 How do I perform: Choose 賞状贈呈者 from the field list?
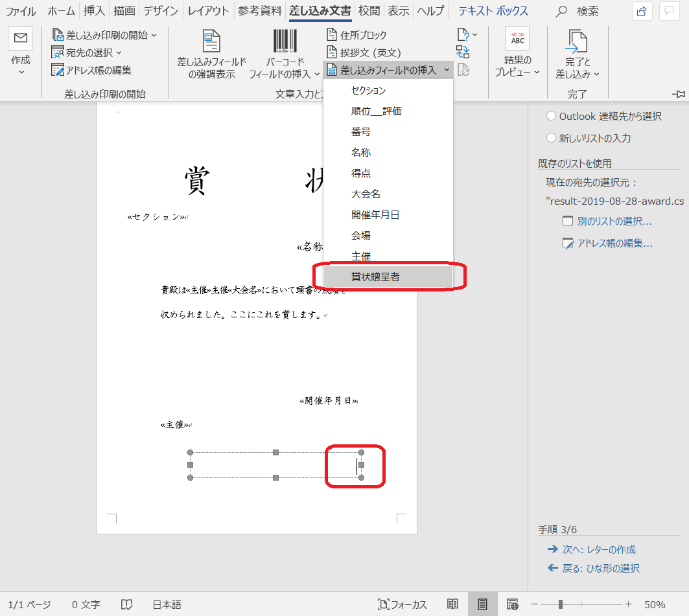[376, 277]
